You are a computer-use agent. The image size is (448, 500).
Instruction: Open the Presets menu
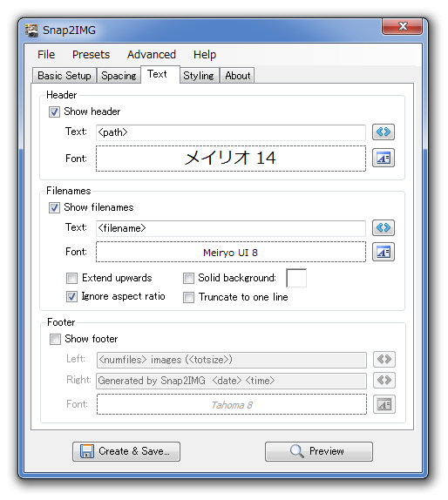pos(91,55)
